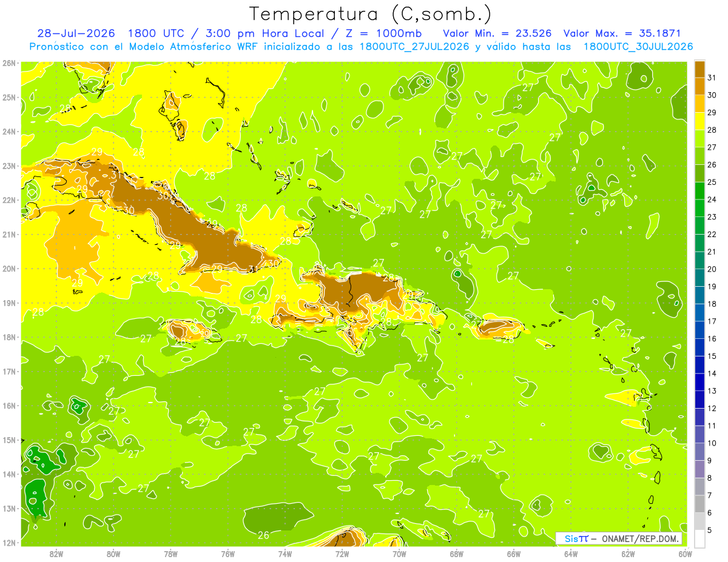Viewport: 728px width, 562px height.
Task: Click the '80W' longitude axis label
Action: pyautogui.click(x=113, y=554)
